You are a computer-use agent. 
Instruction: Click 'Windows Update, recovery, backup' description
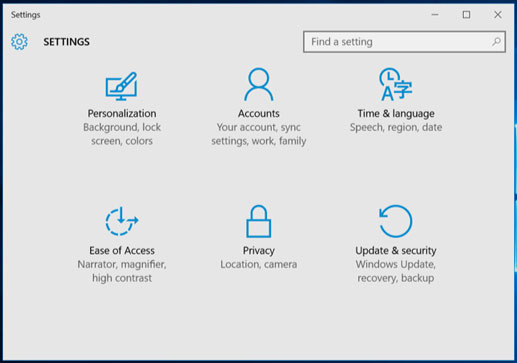click(396, 271)
